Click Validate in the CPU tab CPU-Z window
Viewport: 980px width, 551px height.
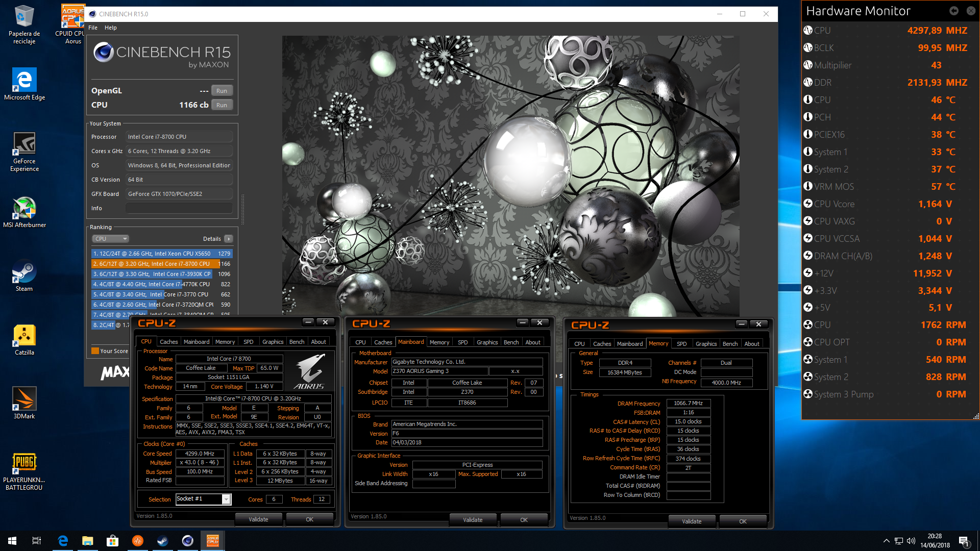pyautogui.click(x=258, y=519)
